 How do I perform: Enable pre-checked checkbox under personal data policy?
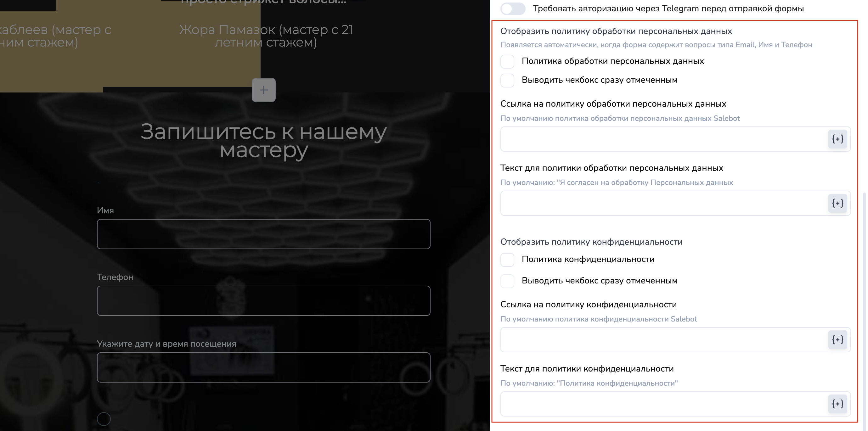[x=507, y=81]
